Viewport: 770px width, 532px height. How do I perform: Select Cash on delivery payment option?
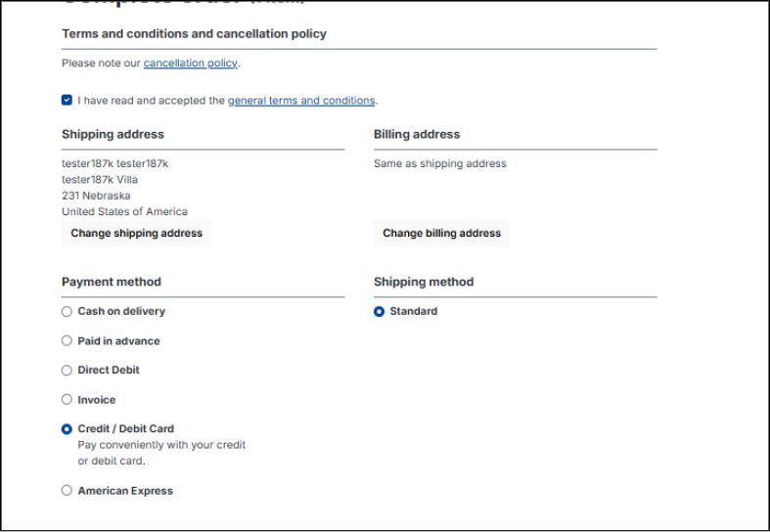(67, 312)
